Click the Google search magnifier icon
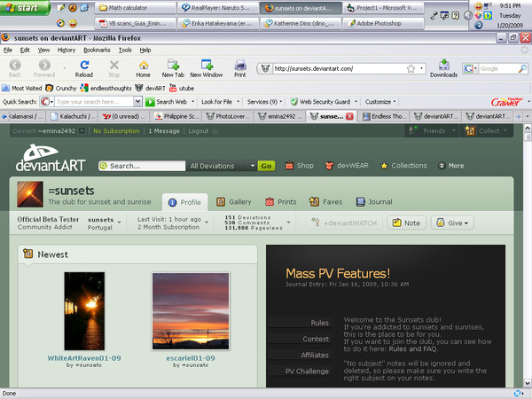 pyautogui.click(x=522, y=68)
